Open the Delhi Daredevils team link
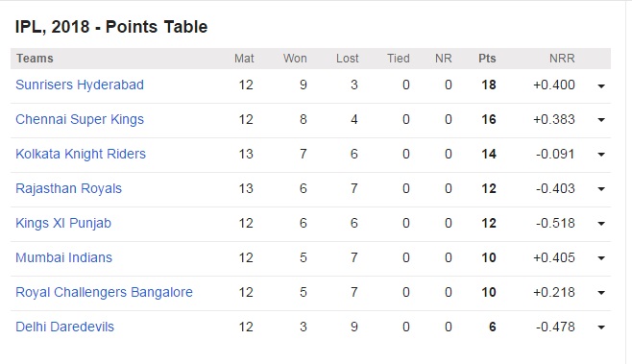 click(x=64, y=327)
